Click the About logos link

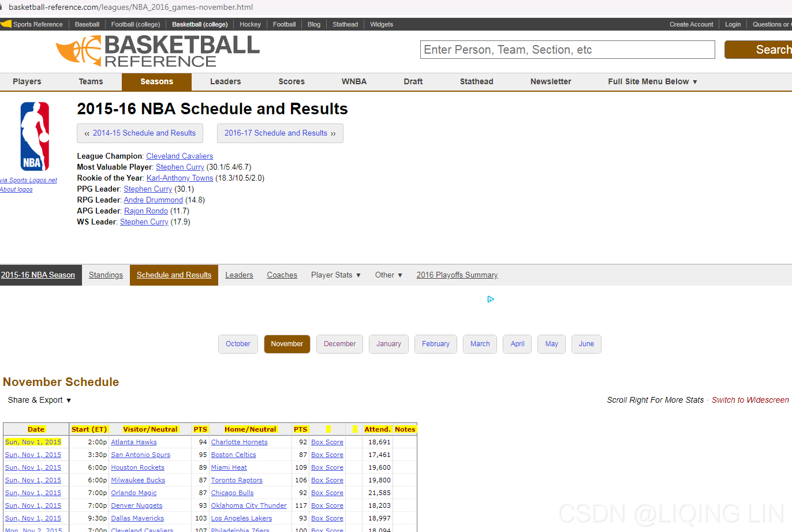tap(16, 189)
